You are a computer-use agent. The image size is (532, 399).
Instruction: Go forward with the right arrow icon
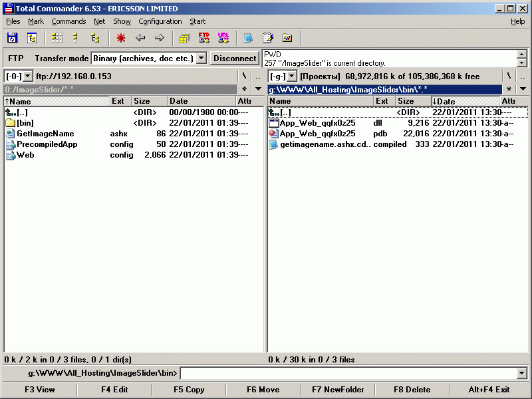pyautogui.click(x=160, y=38)
